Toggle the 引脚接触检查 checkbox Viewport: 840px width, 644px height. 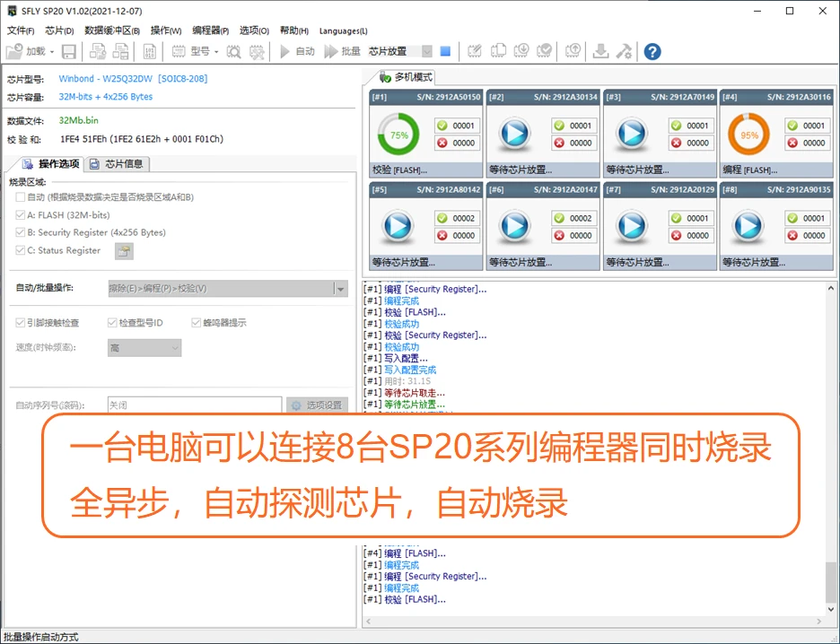(x=20, y=322)
